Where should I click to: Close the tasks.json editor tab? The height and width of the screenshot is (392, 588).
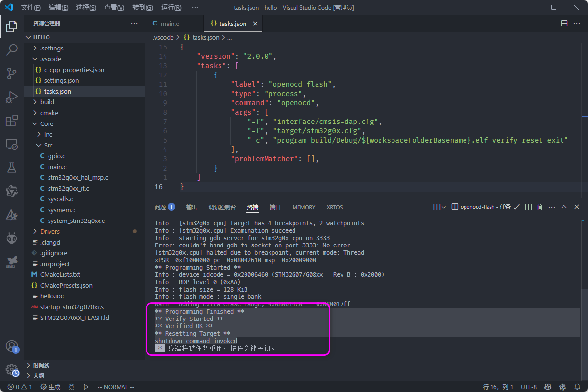pyautogui.click(x=255, y=24)
